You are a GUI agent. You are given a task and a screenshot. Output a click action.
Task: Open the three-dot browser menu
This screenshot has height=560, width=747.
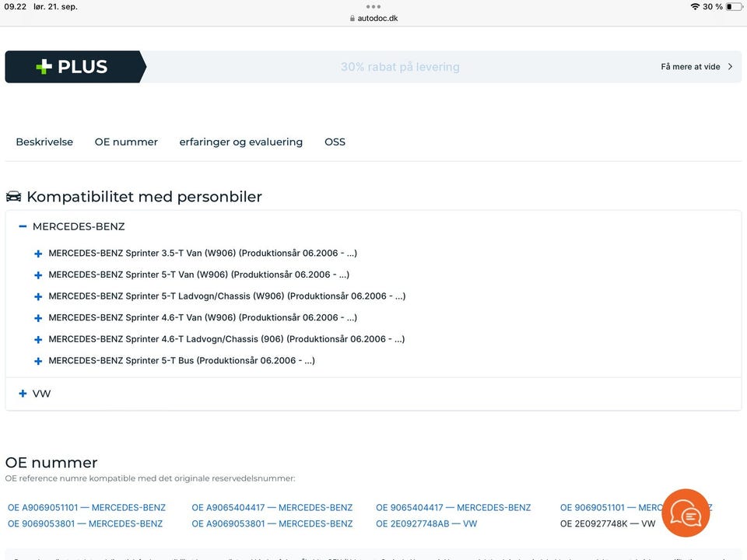[x=373, y=7]
